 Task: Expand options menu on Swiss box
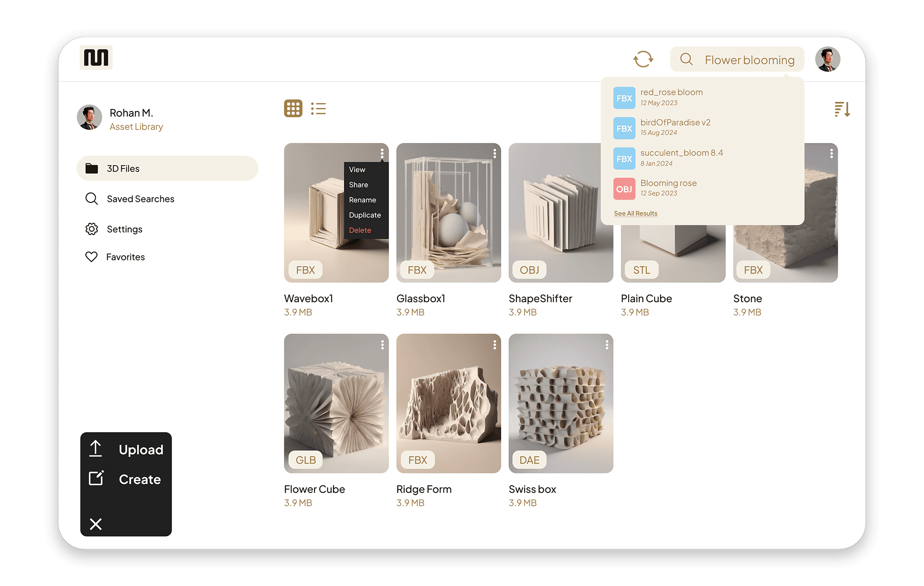click(x=606, y=345)
